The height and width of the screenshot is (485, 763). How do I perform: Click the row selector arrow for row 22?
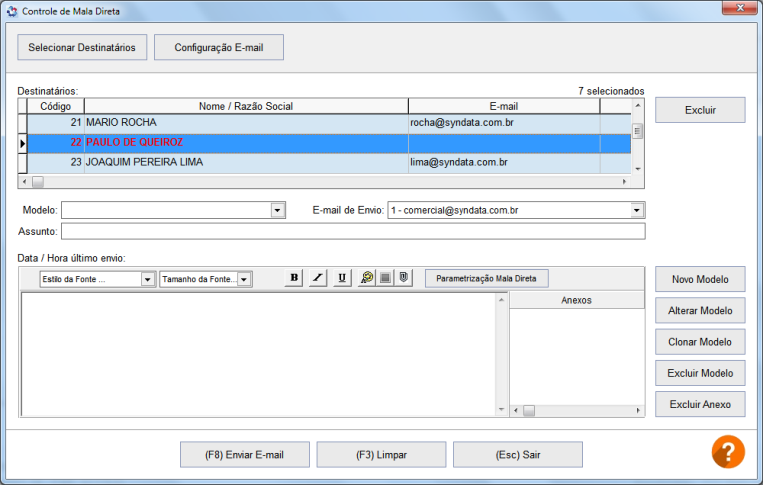click(22, 144)
